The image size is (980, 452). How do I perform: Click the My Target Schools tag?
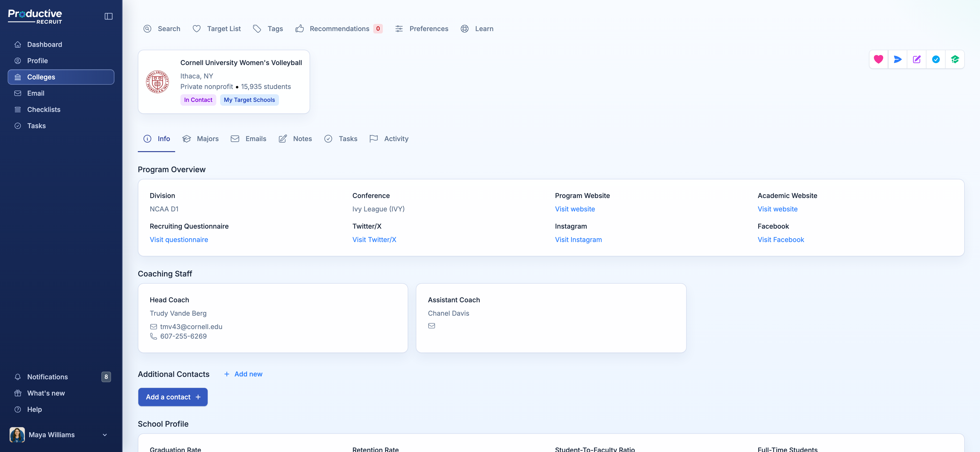tap(249, 100)
